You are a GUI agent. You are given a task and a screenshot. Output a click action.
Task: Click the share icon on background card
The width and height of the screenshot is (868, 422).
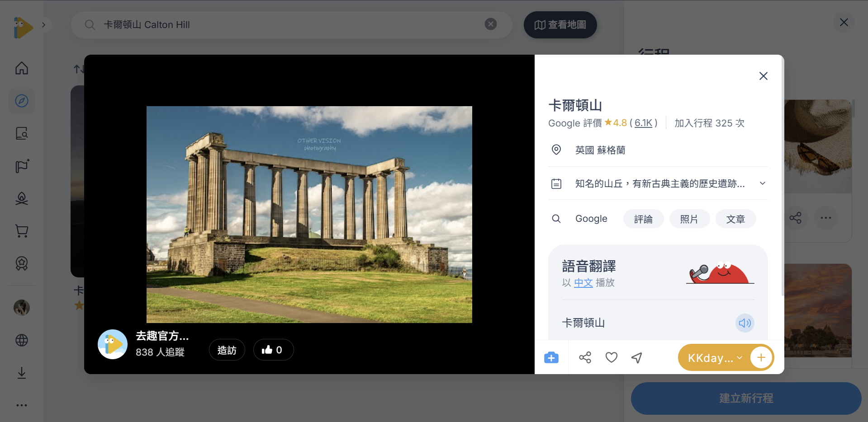click(x=795, y=218)
